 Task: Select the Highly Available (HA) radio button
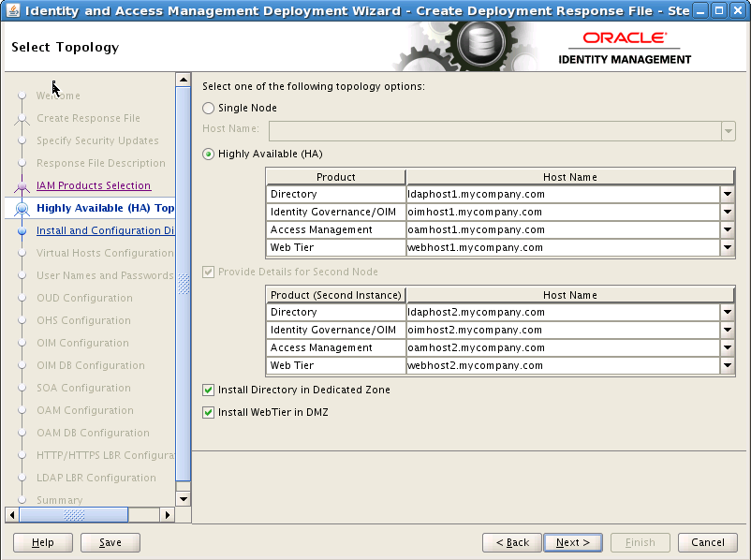tap(208, 155)
